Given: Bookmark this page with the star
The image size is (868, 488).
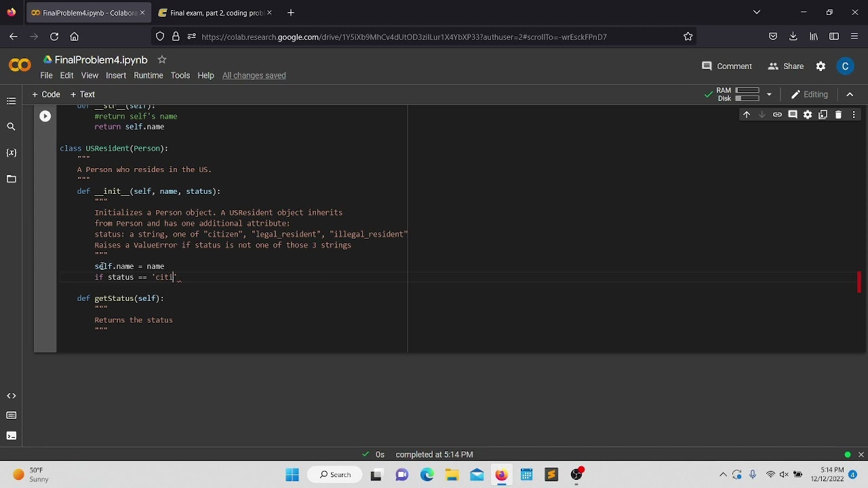Looking at the screenshot, I should coord(688,37).
